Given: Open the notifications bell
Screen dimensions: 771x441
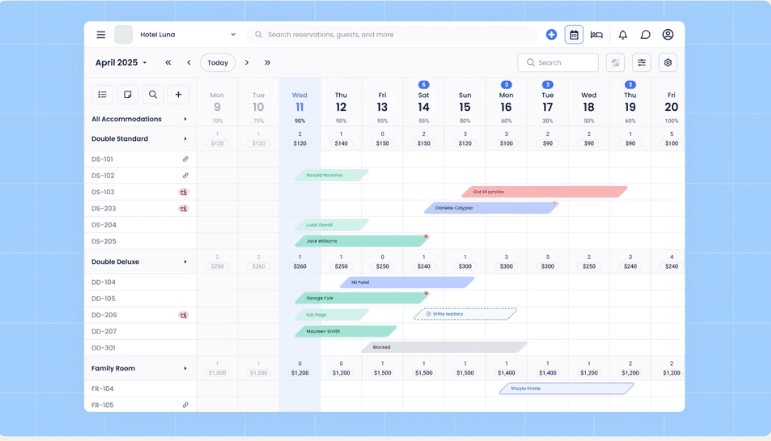Looking at the screenshot, I should (622, 34).
